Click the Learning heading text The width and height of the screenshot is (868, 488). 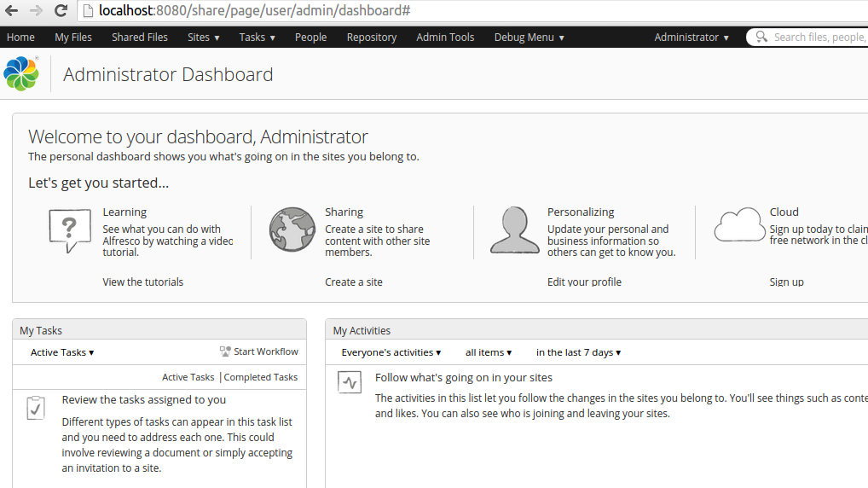click(124, 212)
